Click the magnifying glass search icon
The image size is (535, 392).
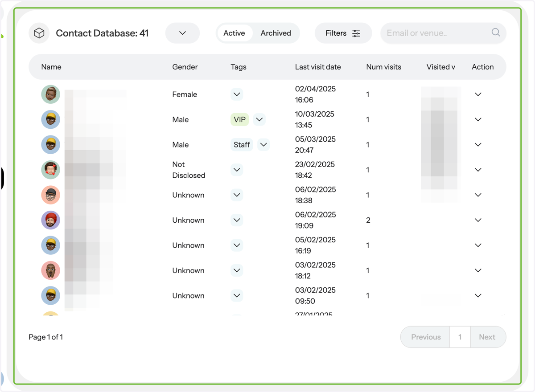(x=496, y=33)
